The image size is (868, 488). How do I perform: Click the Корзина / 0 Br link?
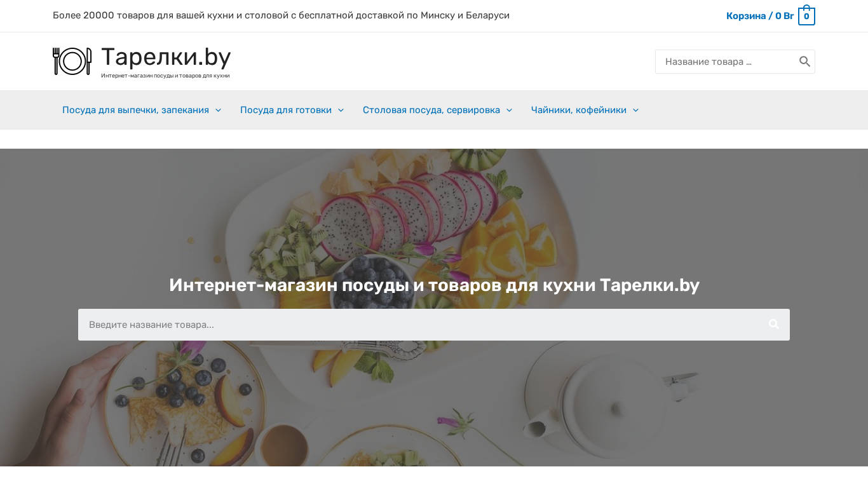tap(760, 16)
